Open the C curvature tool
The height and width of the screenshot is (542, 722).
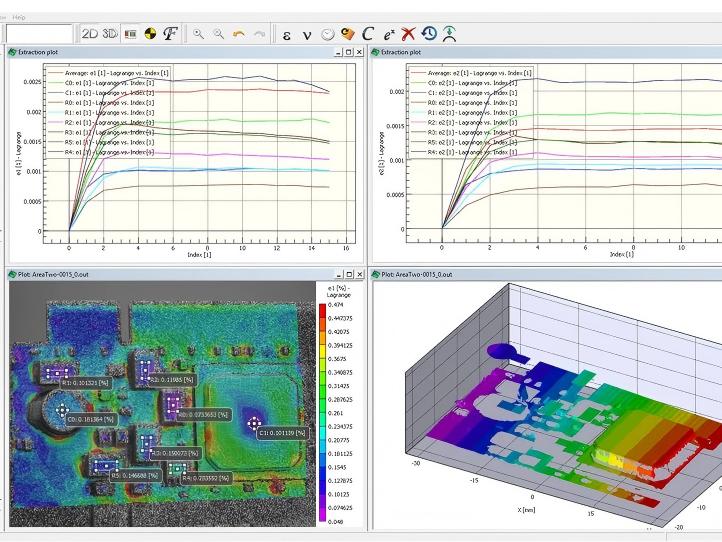click(x=368, y=34)
